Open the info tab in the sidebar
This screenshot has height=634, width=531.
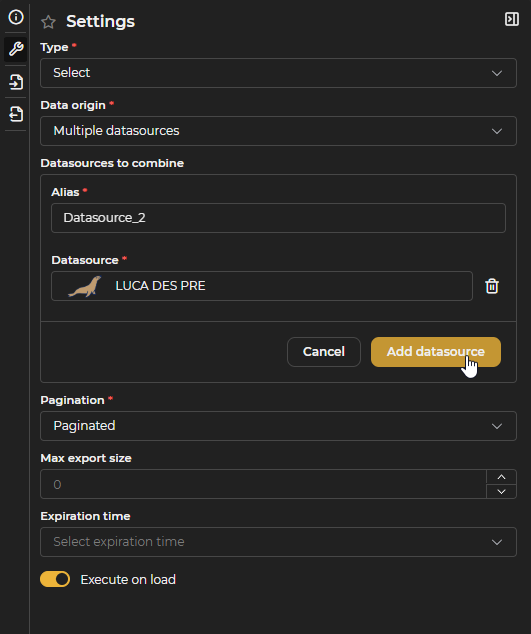[x=16, y=17]
